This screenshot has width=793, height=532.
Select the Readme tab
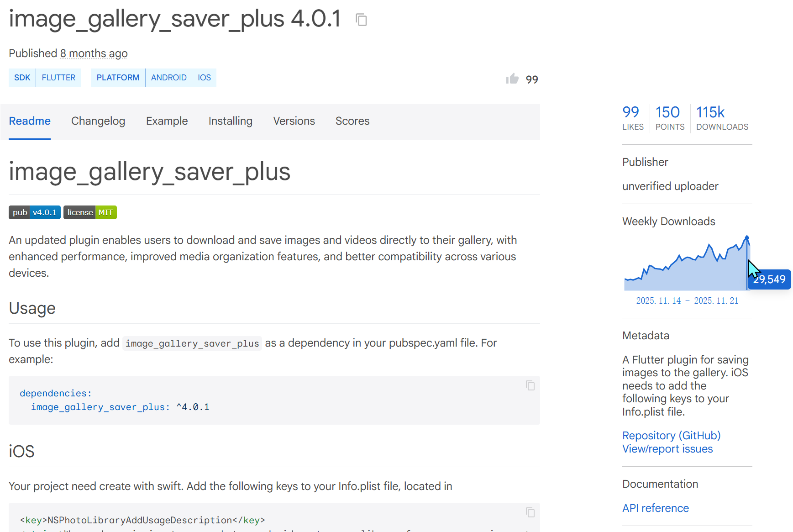[30, 121]
